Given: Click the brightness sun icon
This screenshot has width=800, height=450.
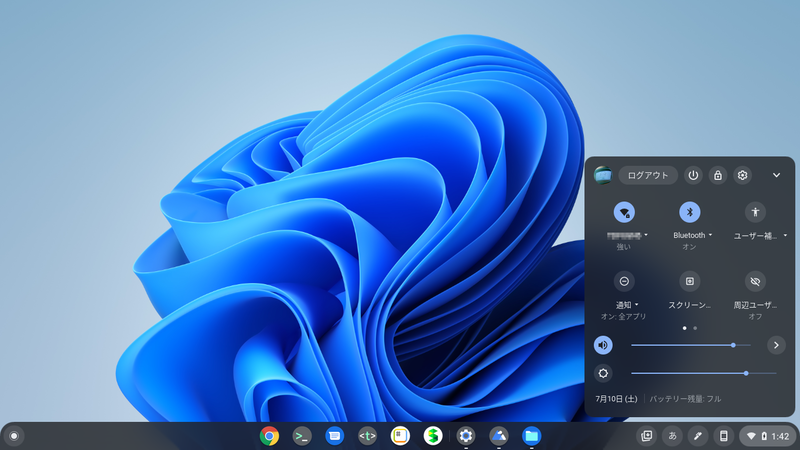Looking at the screenshot, I should (603, 373).
